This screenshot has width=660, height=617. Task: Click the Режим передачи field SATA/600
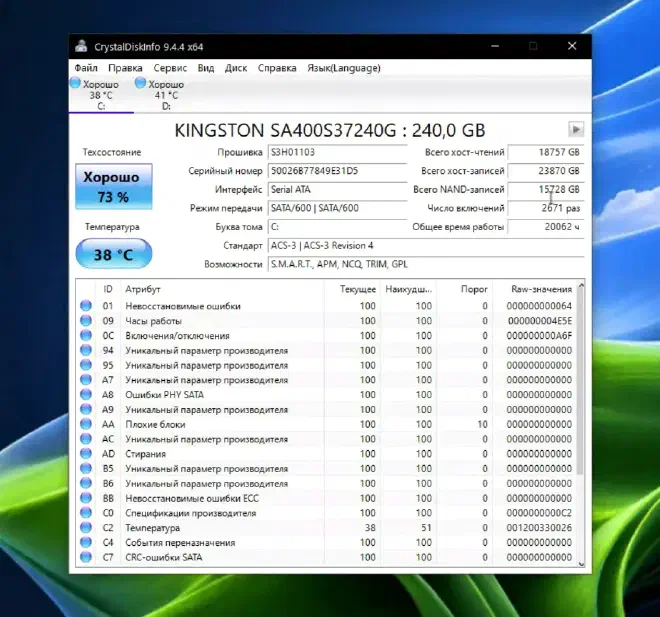(338, 208)
